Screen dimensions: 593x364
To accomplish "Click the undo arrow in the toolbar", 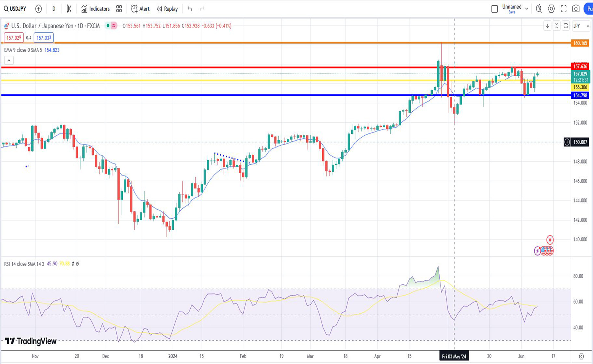I will click(x=190, y=9).
